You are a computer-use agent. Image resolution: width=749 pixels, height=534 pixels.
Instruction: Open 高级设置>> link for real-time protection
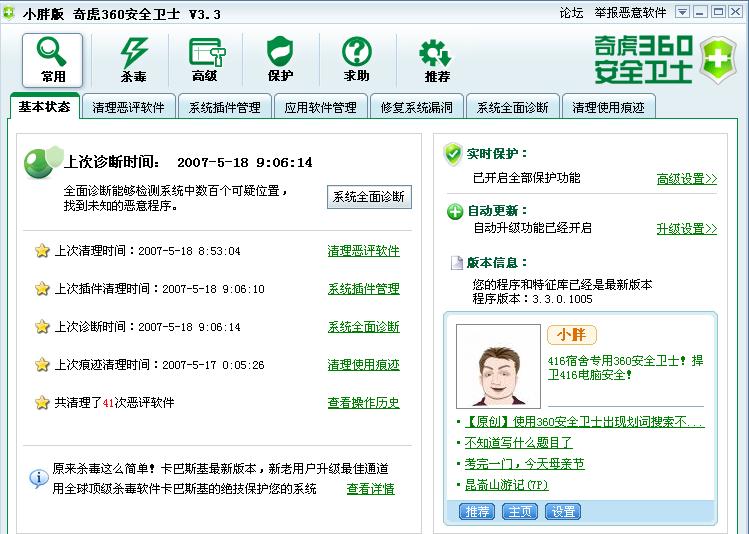686,179
